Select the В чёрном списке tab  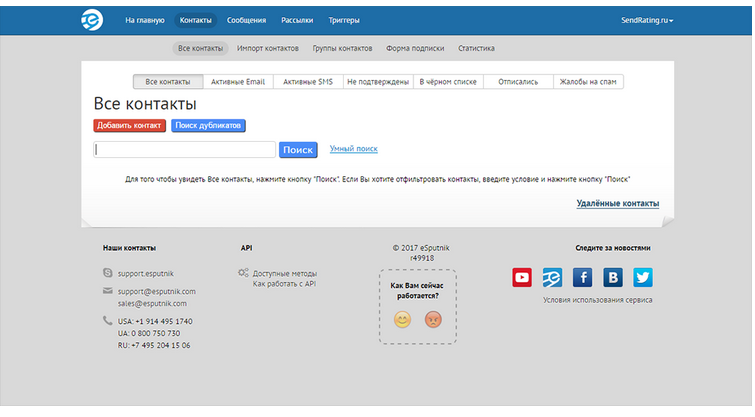[448, 82]
